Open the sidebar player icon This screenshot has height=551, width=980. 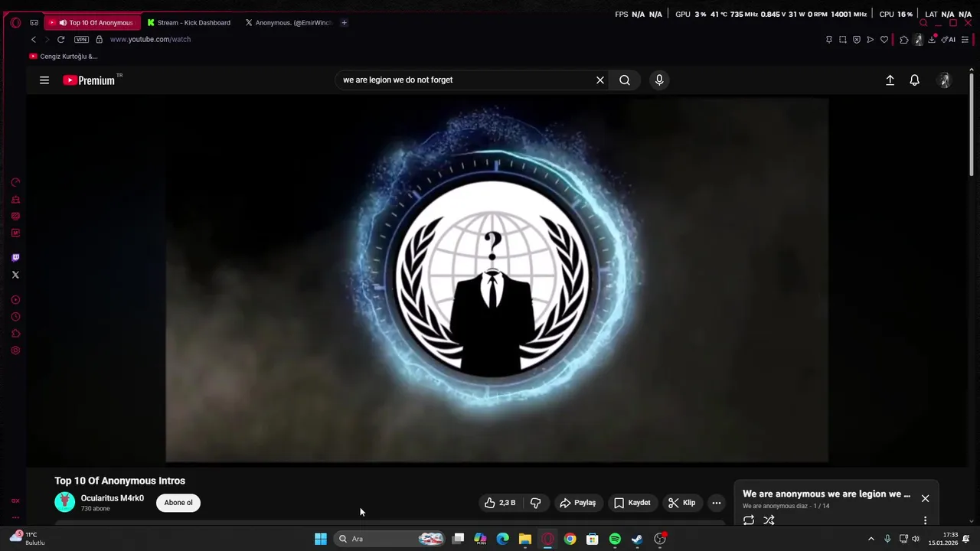click(x=15, y=300)
